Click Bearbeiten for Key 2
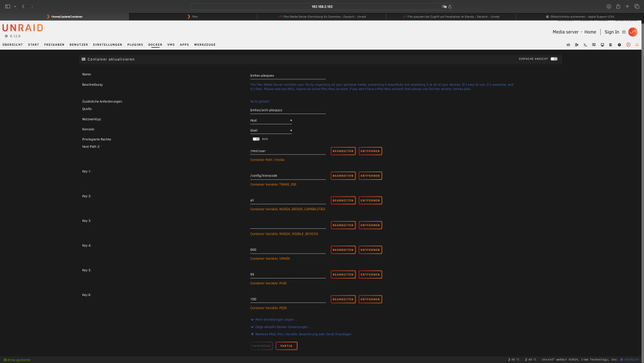The height and width of the screenshot is (363, 644). tap(343, 201)
